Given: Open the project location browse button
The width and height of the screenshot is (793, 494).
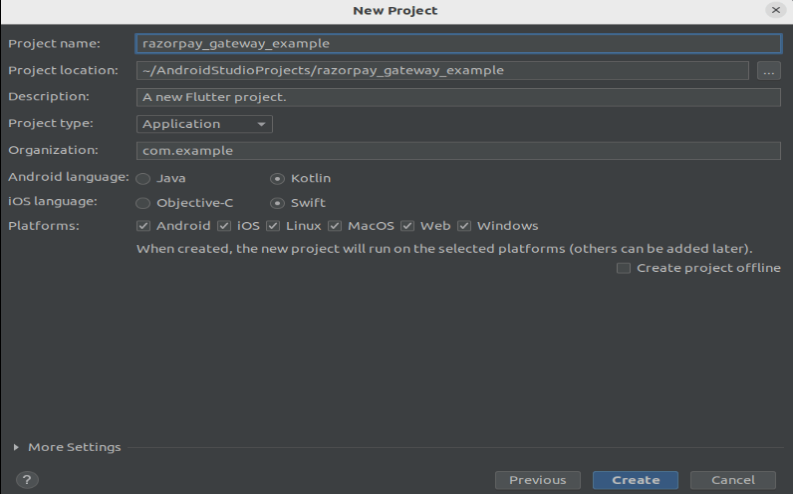Looking at the screenshot, I should coord(768,70).
